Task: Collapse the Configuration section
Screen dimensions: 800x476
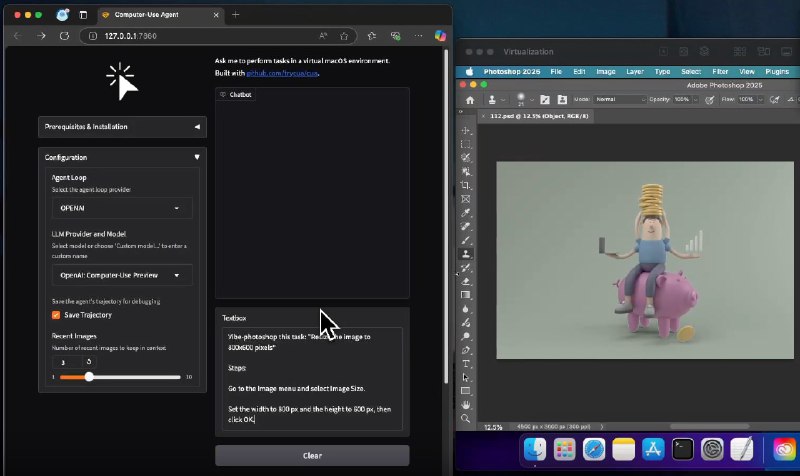Action: pyautogui.click(x=122, y=157)
